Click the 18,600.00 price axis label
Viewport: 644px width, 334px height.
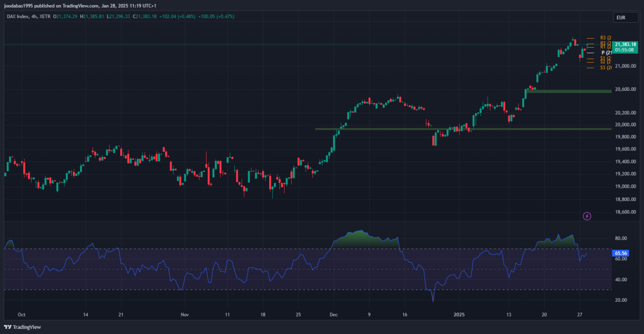point(625,212)
